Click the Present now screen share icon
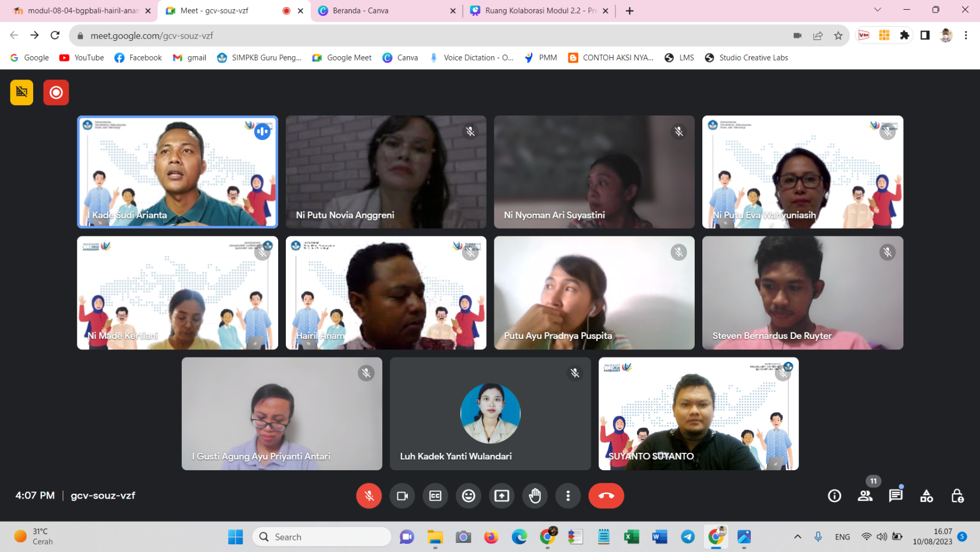The width and height of the screenshot is (980, 552). click(501, 495)
